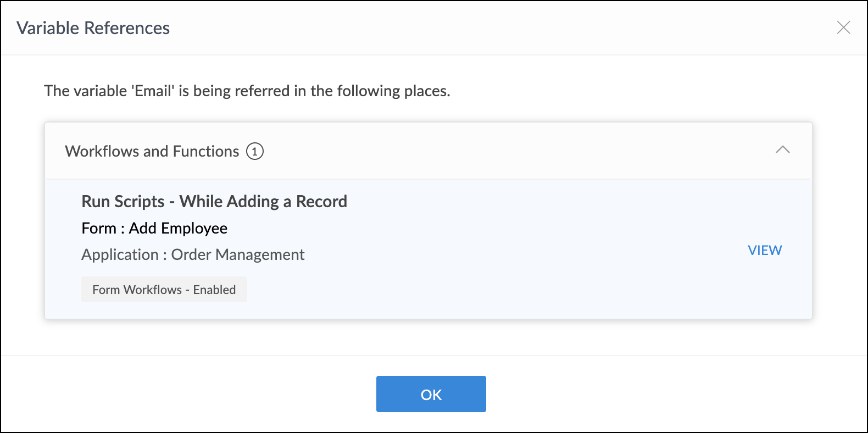
Task: Click the 'Add Employee' form name
Action: pyautogui.click(x=178, y=228)
